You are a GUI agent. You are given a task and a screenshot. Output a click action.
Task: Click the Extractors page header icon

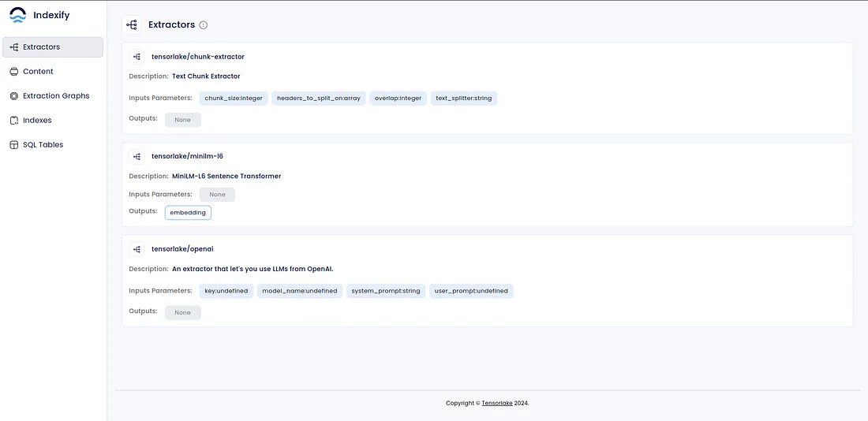pyautogui.click(x=132, y=25)
